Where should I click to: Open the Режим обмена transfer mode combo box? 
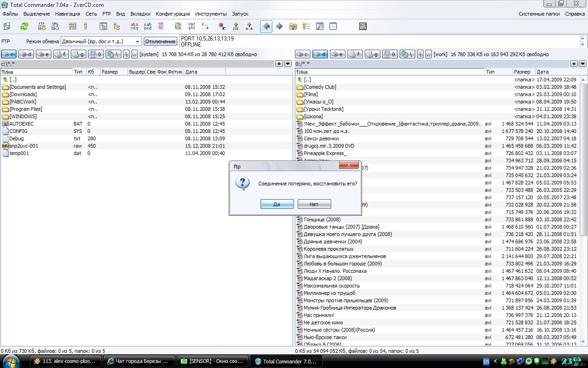coord(101,41)
